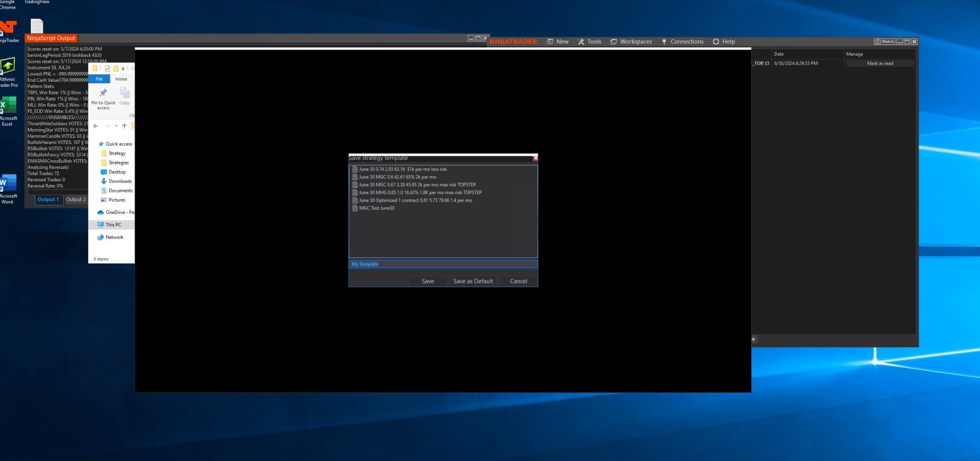Open the Help menu in NinjaTrader

724,42
